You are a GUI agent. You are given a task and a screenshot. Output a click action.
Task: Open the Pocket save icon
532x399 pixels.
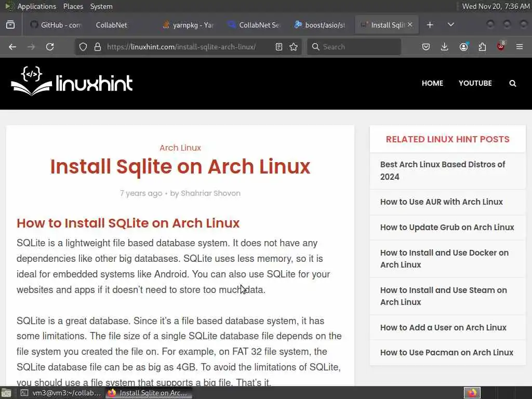[426, 47]
